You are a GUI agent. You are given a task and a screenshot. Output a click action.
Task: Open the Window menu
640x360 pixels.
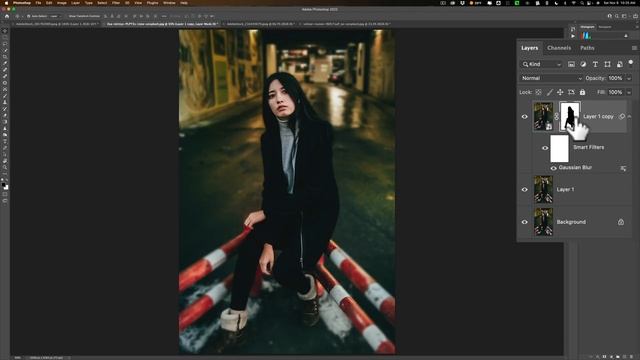coord(169,3)
